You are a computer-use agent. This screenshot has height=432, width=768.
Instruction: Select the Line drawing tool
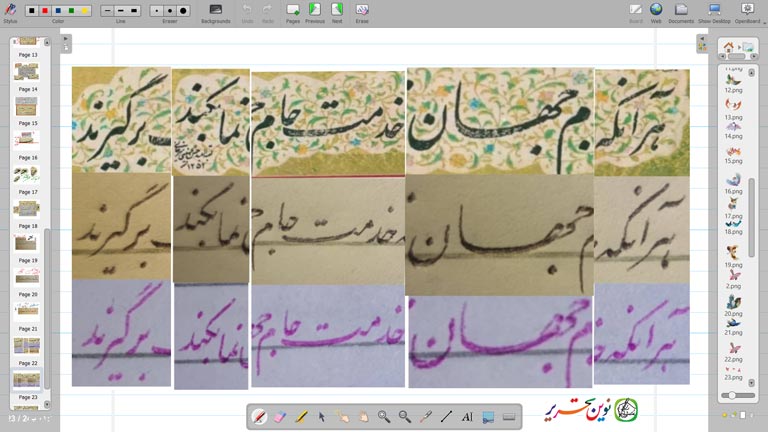click(x=446, y=416)
